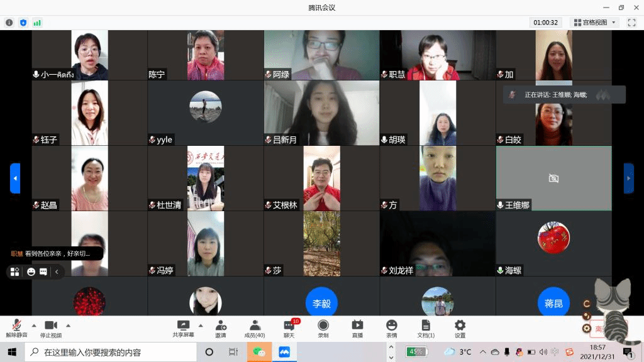The width and height of the screenshot is (644, 362).
Task: Toggle camera with 停止视频
Action: pyautogui.click(x=50, y=329)
